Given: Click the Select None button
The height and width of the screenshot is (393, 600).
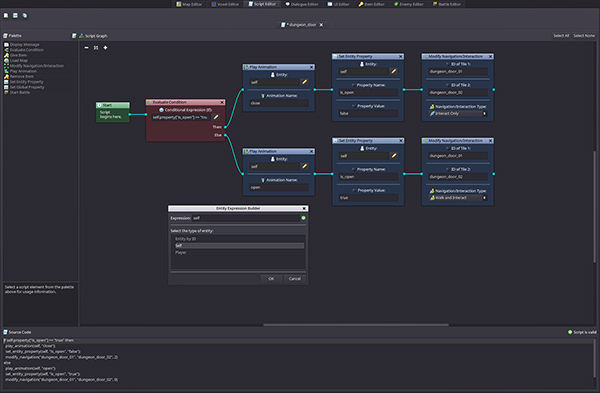Looking at the screenshot, I should click(x=584, y=36).
